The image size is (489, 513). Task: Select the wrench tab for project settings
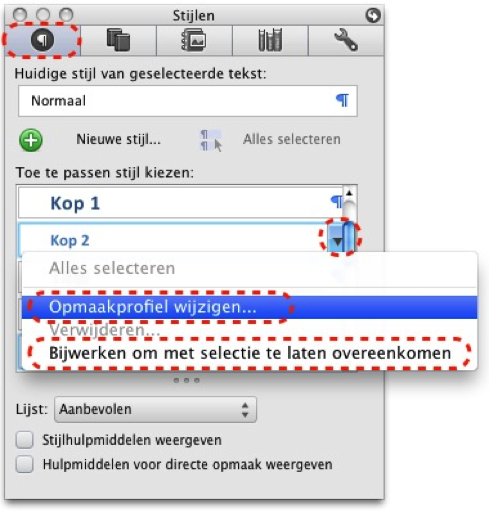[346, 40]
